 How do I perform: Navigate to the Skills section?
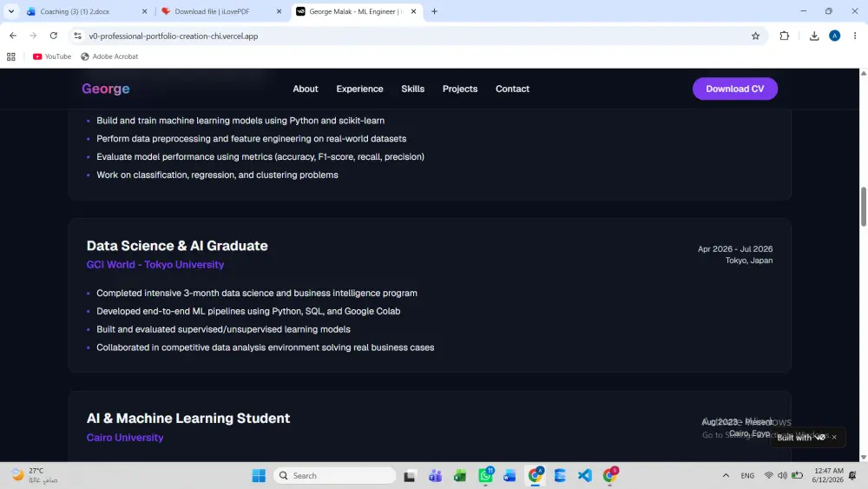coord(413,89)
